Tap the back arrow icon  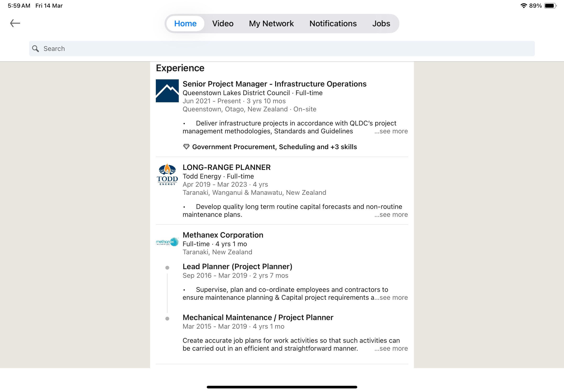point(15,23)
